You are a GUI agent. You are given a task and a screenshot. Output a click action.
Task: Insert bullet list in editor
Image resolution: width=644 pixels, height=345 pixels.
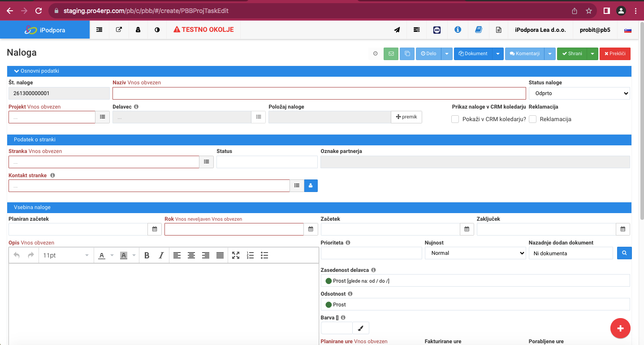(264, 255)
